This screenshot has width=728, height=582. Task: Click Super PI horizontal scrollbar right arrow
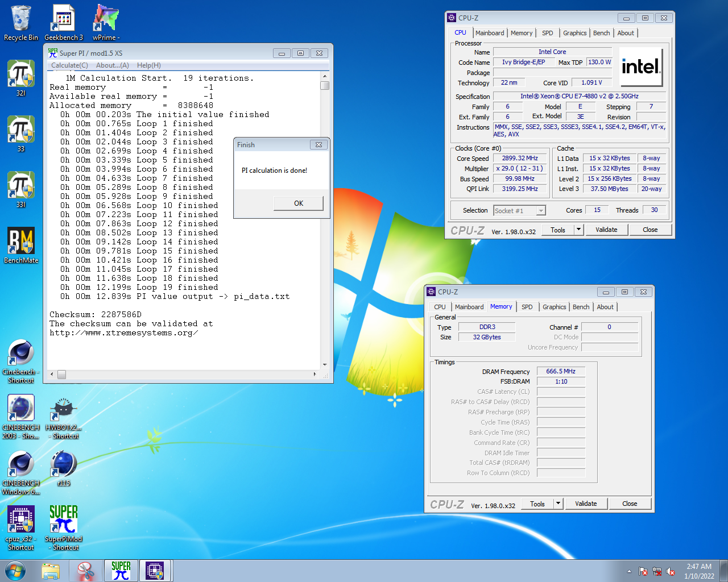[x=315, y=374]
